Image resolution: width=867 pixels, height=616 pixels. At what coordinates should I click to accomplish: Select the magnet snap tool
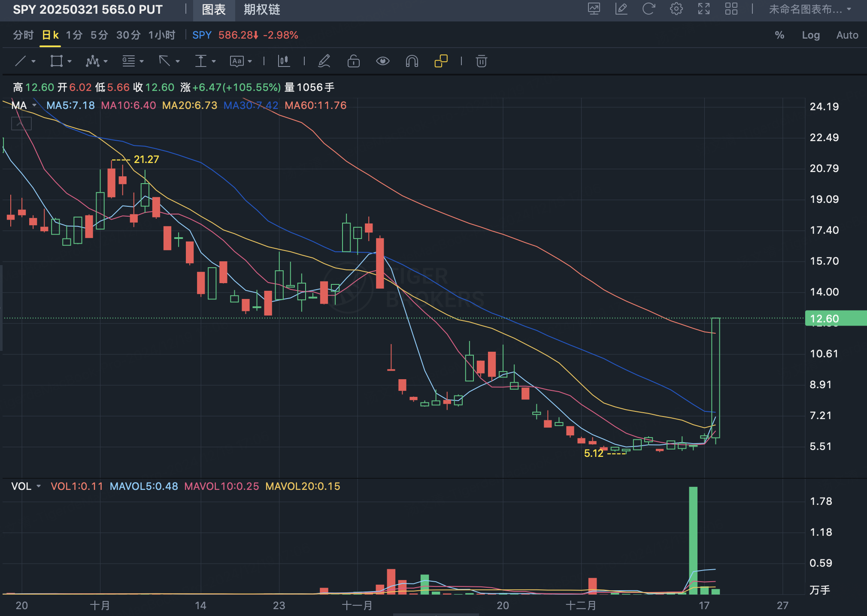[x=412, y=61]
